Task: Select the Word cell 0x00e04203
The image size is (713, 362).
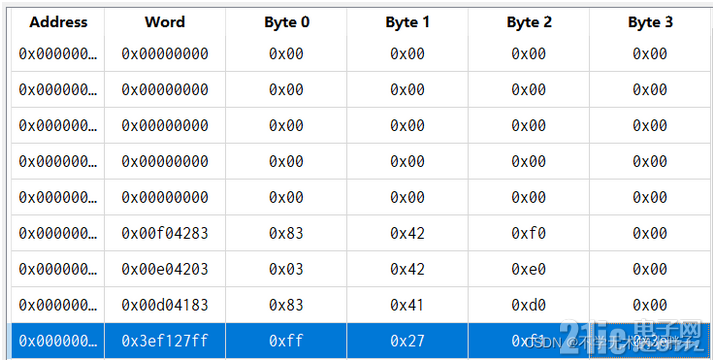Action: point(165,269)
